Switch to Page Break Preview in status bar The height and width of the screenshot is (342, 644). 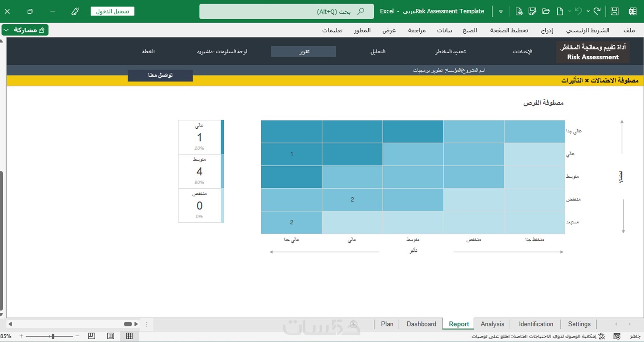(92, 336)
